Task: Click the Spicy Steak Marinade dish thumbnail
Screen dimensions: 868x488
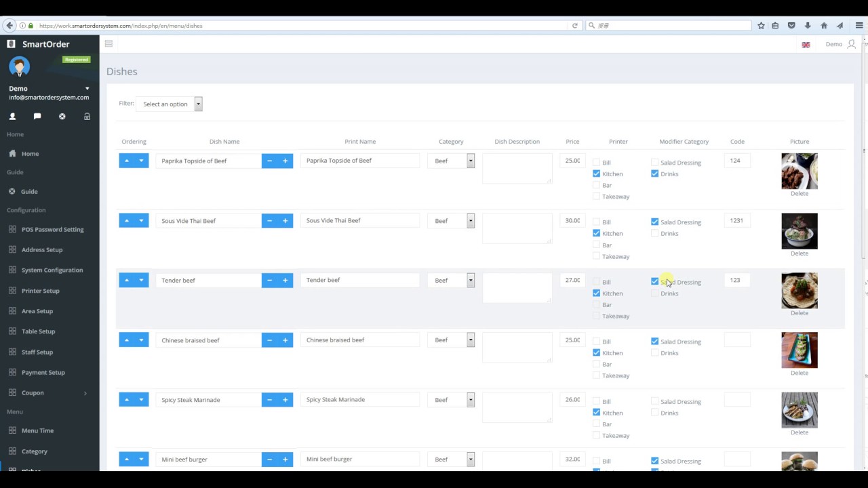Action: (x=800, y=409)
